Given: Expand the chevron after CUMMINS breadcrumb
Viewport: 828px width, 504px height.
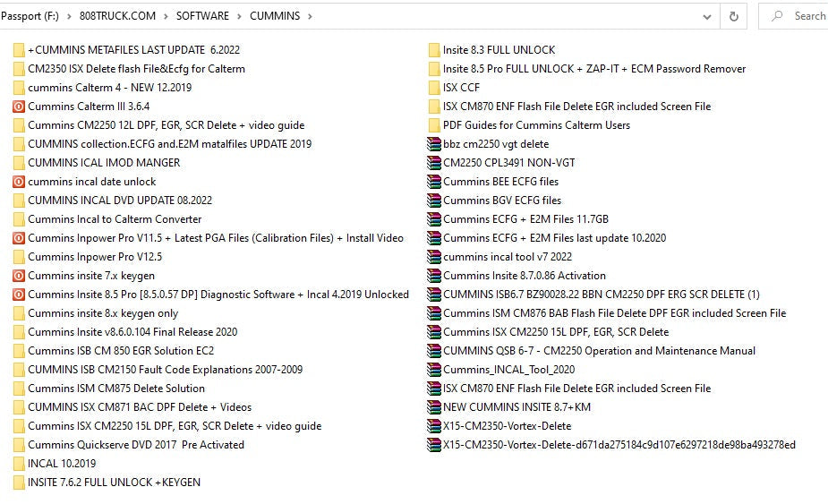Looking at the screenshot, I should coord(310,15).
